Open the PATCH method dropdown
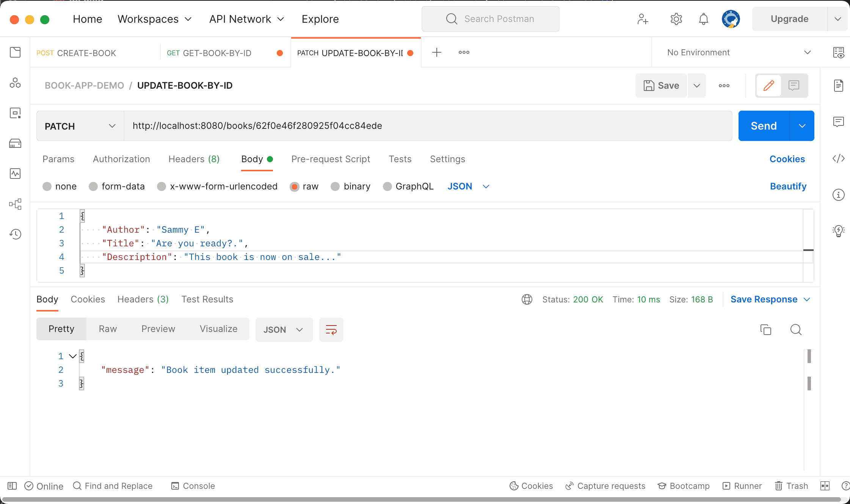Viewport: 850px width, 504px height. [x=80, y=126]
